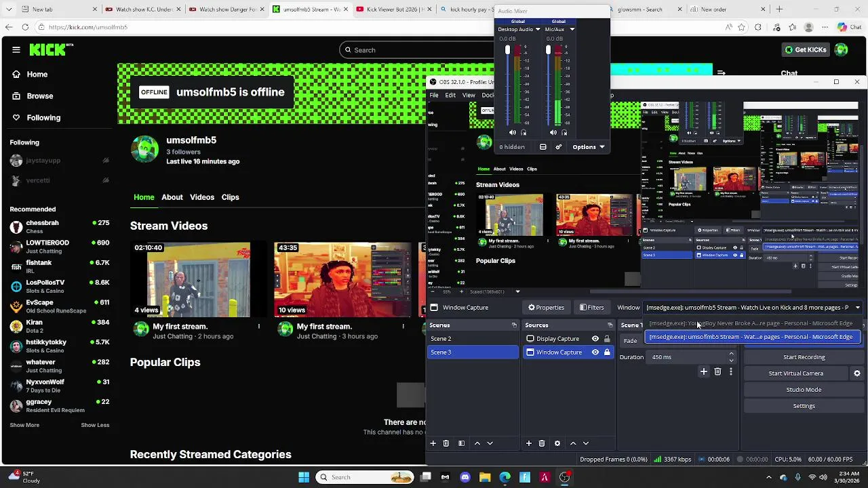Open Audio Mixer advanced audio gear
Image resolution: width=868 pixels, height=488 pixels.
559,147
